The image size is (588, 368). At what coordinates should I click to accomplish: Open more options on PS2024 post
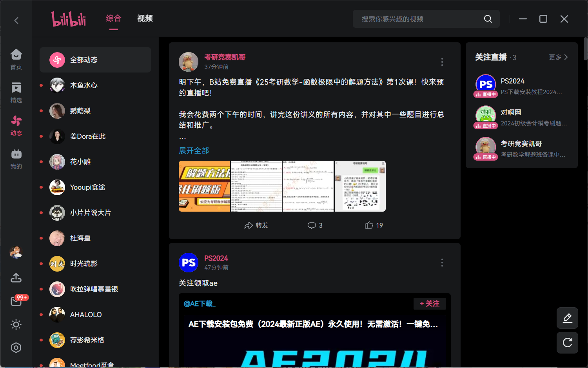(x=442, y=263)
